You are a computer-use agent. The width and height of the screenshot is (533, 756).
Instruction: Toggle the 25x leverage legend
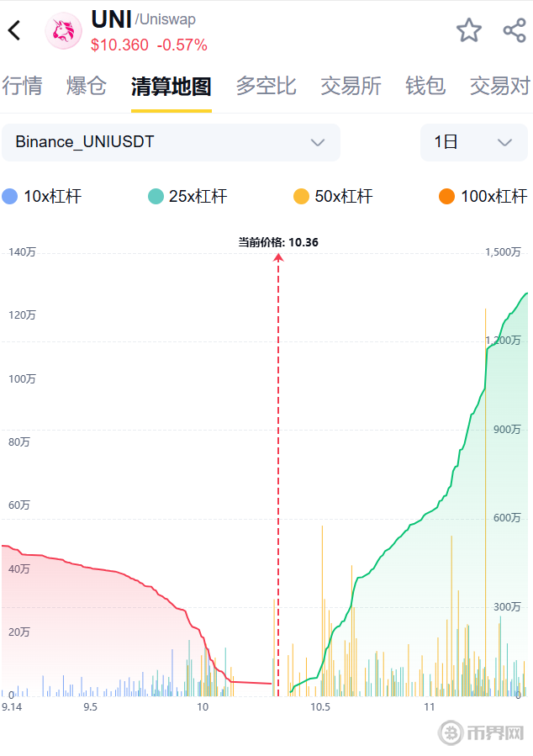187,197
